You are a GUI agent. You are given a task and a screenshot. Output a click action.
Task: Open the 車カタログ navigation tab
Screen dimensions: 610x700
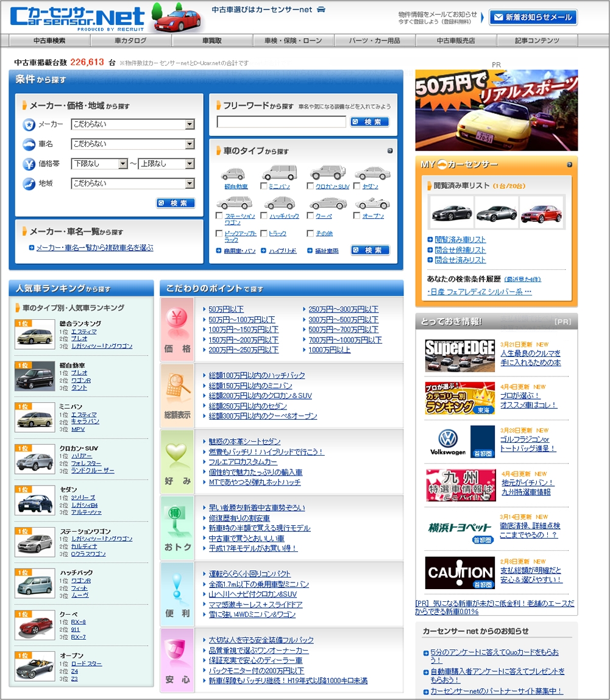pos(130,41)
